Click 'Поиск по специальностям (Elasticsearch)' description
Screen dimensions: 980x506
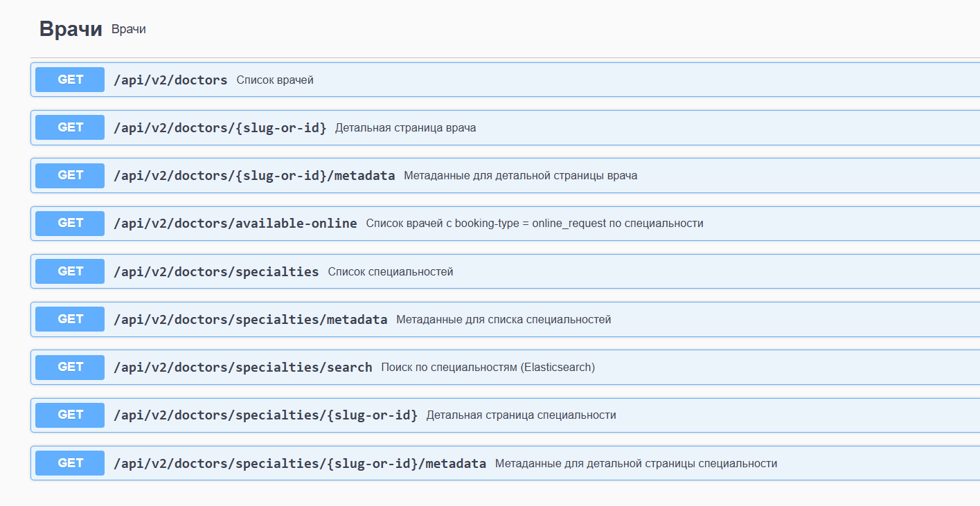(x=488, y=368)
